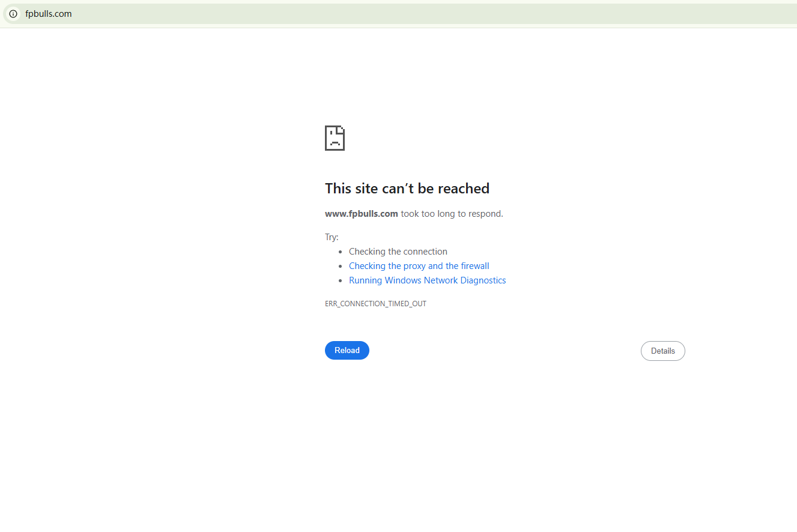This screenshot has height=532, width=797.
Task: Click the heading This site can't be reached
Action: coord(407,189)
